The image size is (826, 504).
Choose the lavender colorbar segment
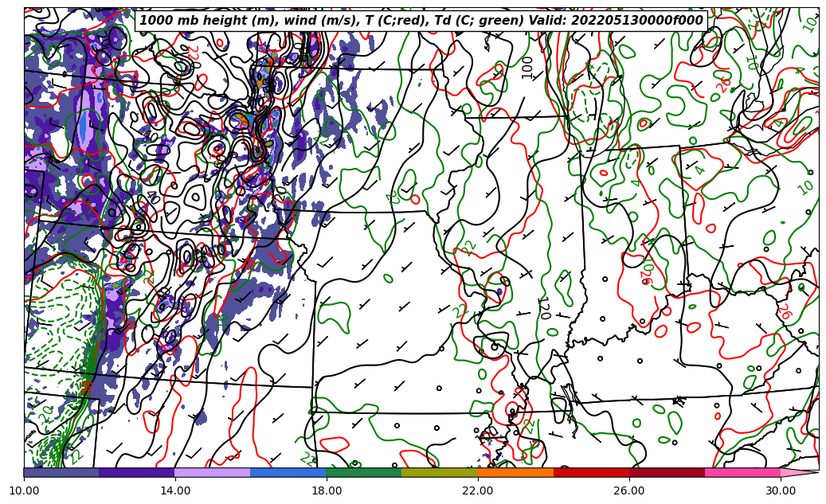[212, 472]
